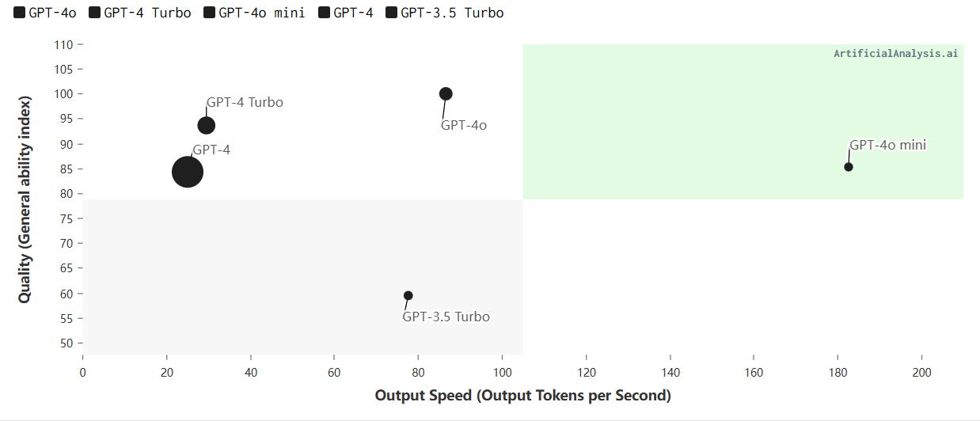980x421 pixels.
Task: Select the GPT-4o mini data point
Action: coord(849,167)
